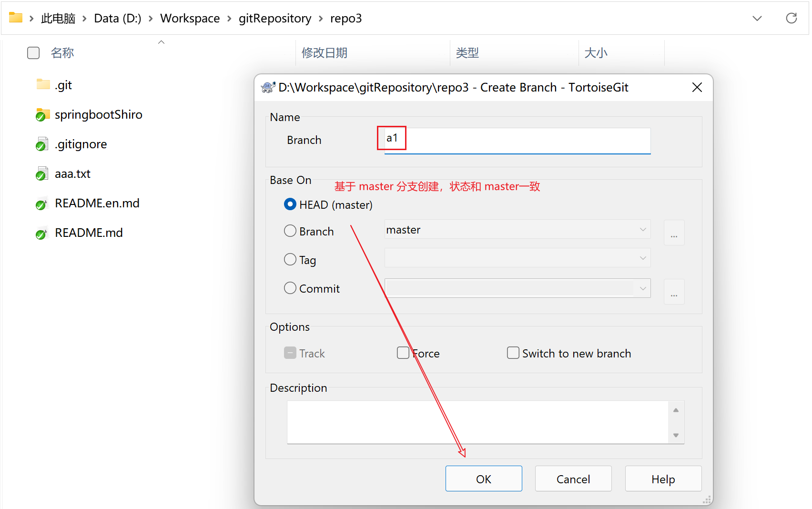Open the Commit combo box dropdown
This screenshot has width=812, height=509.
pos(642,288)
